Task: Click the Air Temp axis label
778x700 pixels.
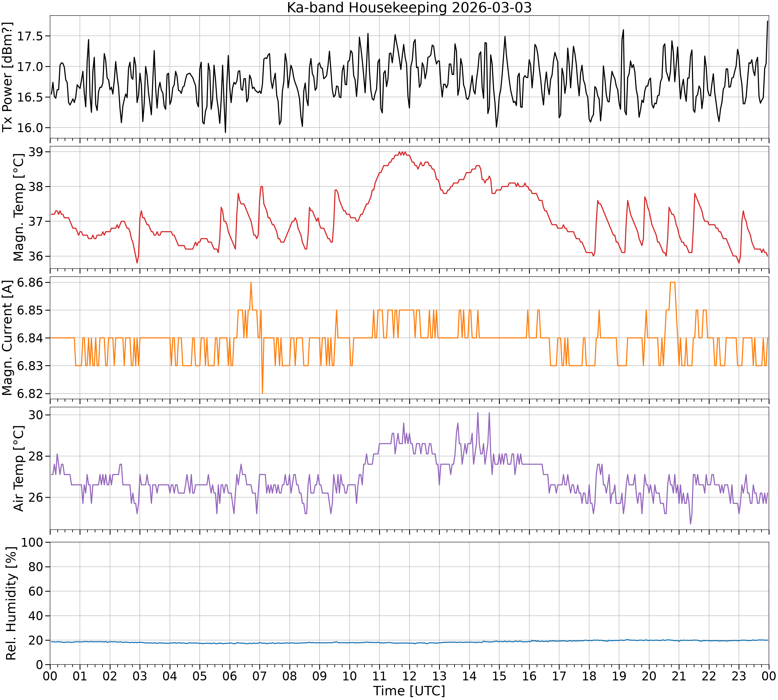Action: click(18, 468)
